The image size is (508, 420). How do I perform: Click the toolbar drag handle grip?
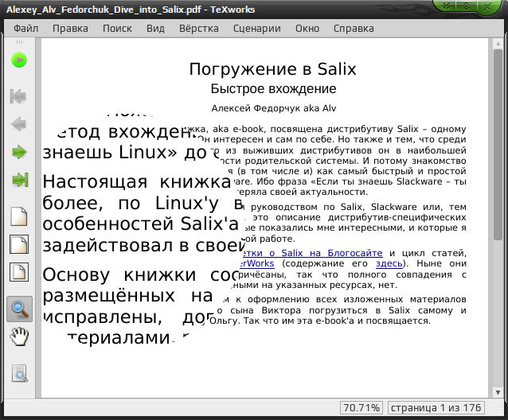click(19, 41)
